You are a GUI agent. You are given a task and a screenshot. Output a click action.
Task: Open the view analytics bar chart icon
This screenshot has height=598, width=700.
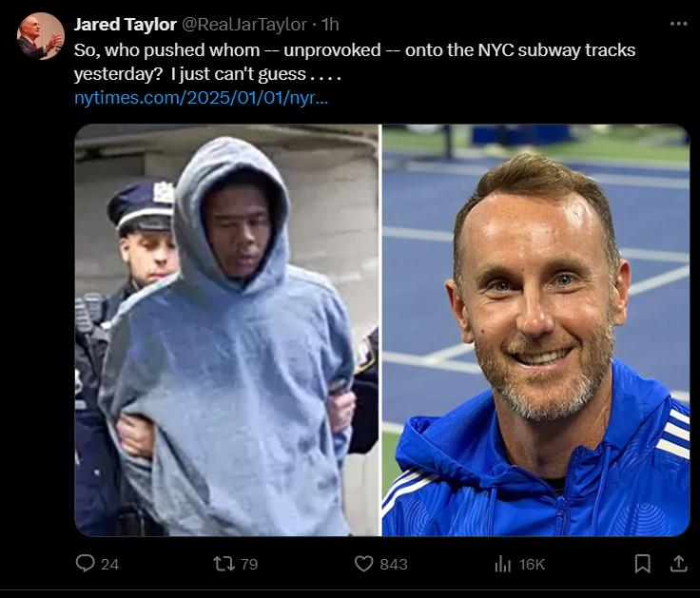point(503,564)
